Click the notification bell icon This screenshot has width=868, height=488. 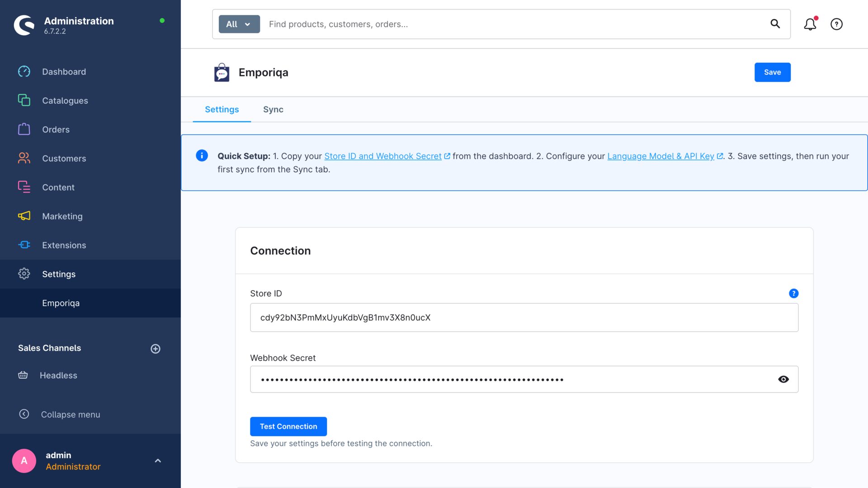point(810,24)
